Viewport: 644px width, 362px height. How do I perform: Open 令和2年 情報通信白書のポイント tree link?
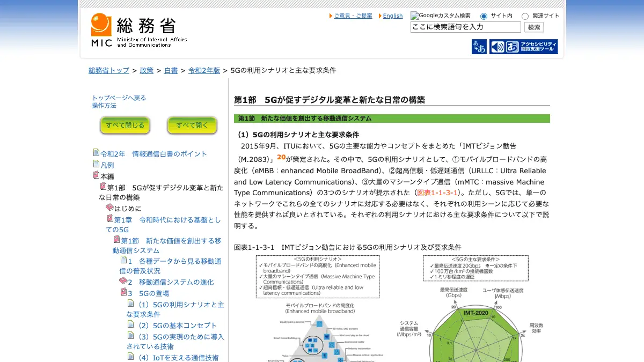(x=153, y=154)
